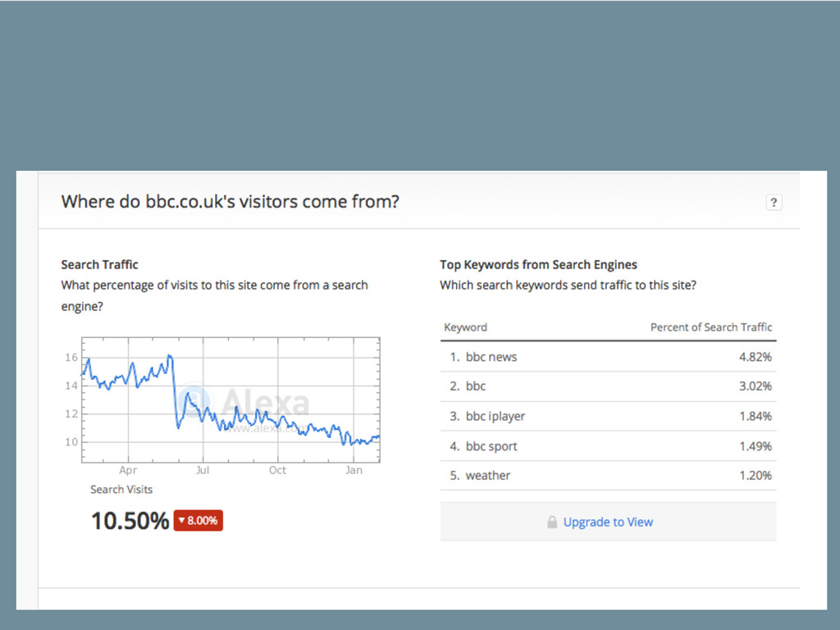The image size is (840, 630).
Task: Click the 10.50% search visits figure
Action: pyautogui.click(x=130, y=521)
